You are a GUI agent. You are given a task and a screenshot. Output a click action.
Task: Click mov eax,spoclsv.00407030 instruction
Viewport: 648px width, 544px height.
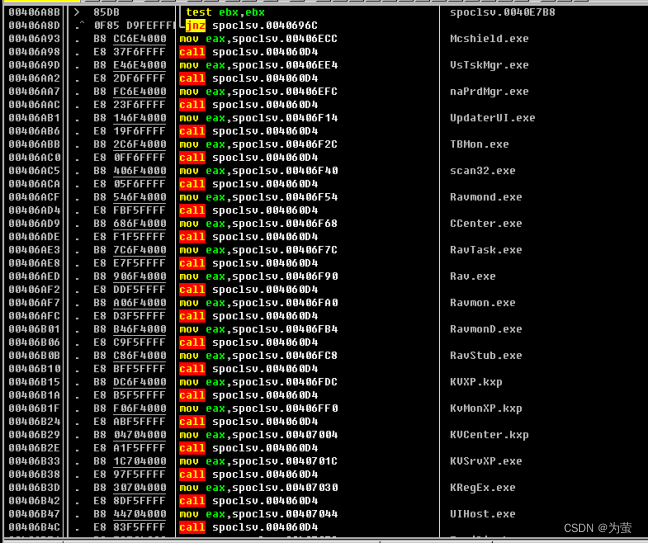pyautogui.click(x=258, y=489)
